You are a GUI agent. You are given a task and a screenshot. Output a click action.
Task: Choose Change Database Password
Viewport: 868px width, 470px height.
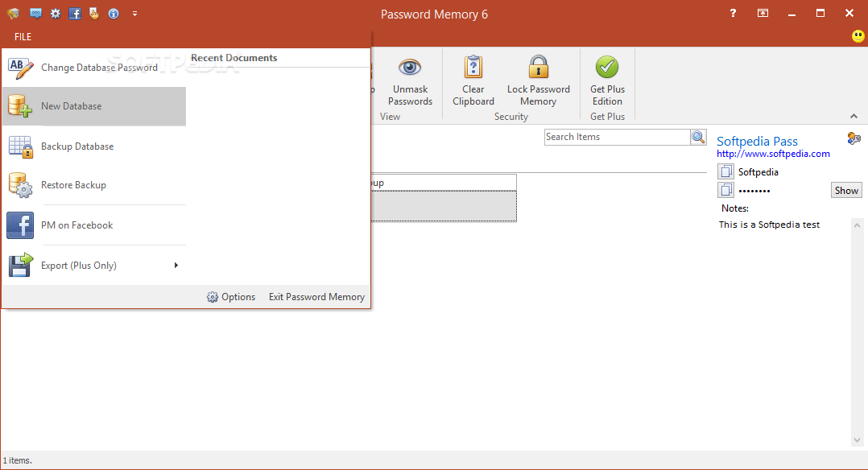(x=94, y=68)
